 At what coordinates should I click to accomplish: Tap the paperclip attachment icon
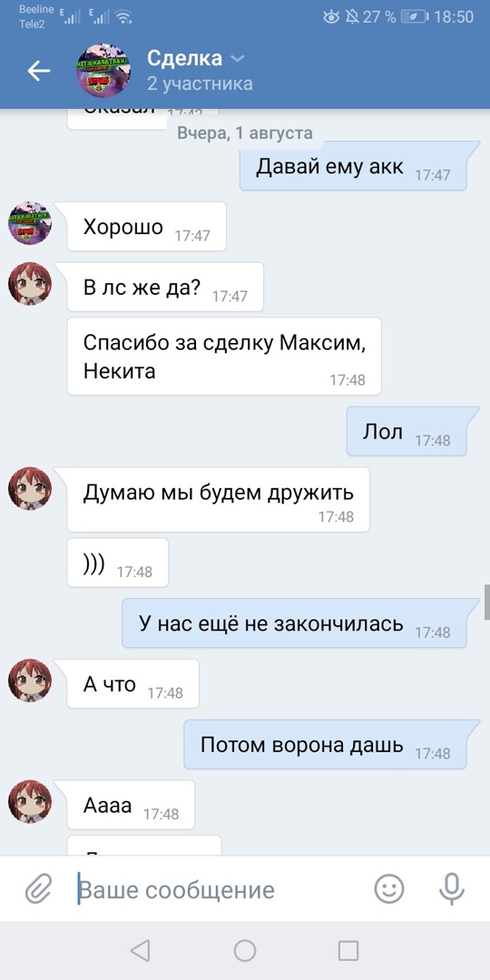38,888
